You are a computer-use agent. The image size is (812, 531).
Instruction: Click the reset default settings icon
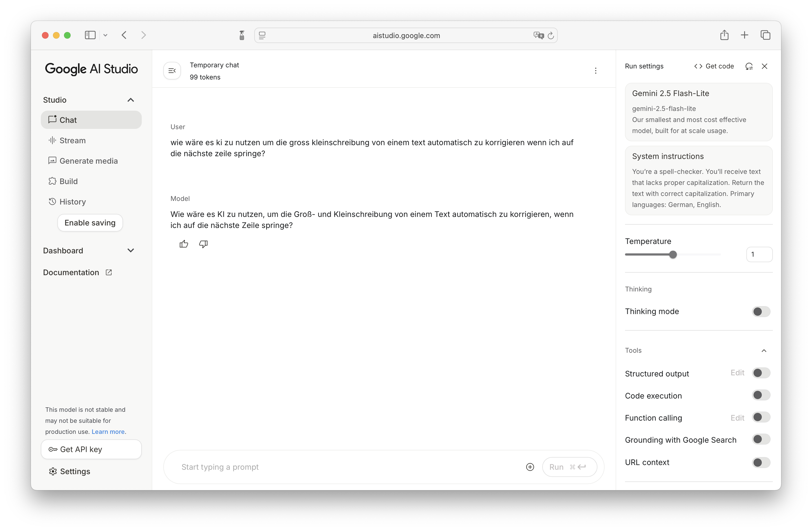pos(749,66)
